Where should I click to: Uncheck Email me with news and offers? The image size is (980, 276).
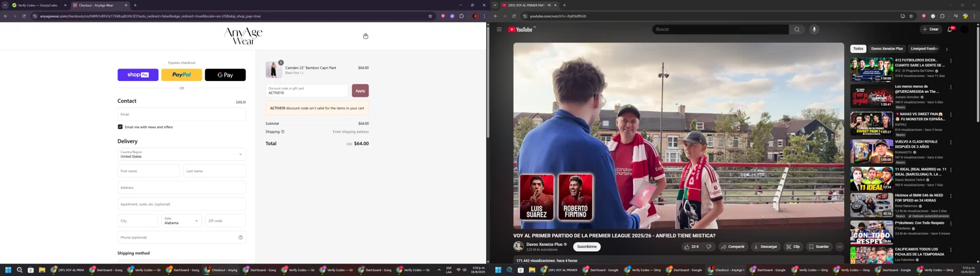coord(120,127)
